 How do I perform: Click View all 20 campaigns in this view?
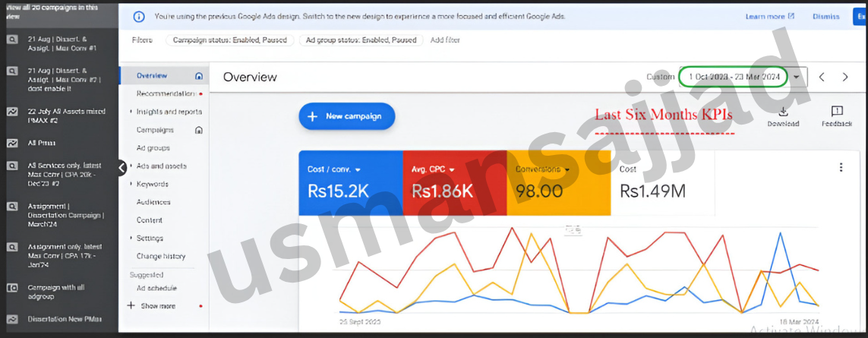[52, 11]
